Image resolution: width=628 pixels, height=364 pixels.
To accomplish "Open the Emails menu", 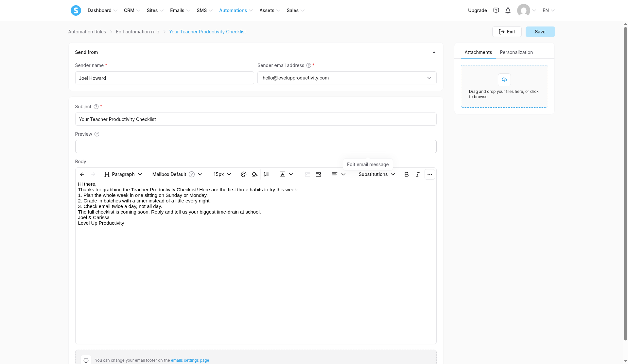I will [x=180, y=10].
